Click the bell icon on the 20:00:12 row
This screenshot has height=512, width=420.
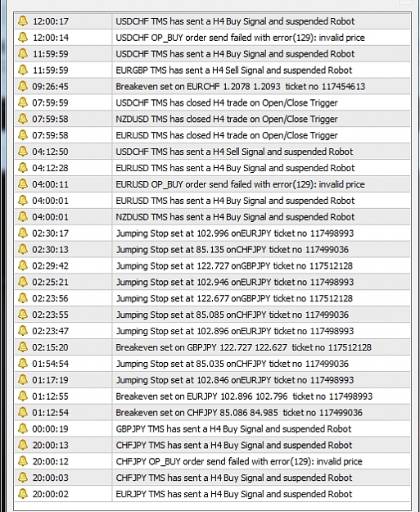pyautogui.click(x=23, y=461)
